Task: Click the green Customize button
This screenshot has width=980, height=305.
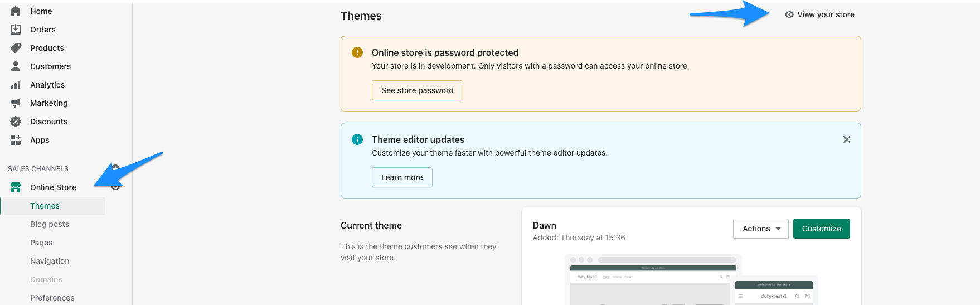Action: (821, 229)
